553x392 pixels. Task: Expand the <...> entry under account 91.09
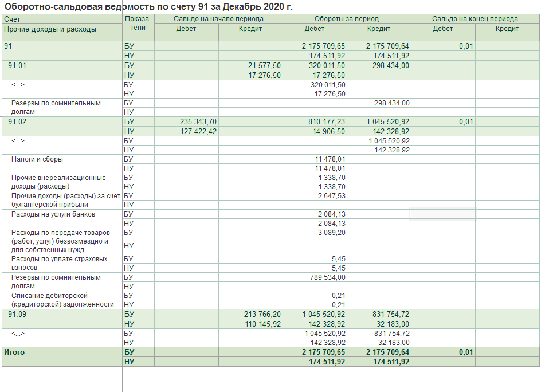(18, 334)
